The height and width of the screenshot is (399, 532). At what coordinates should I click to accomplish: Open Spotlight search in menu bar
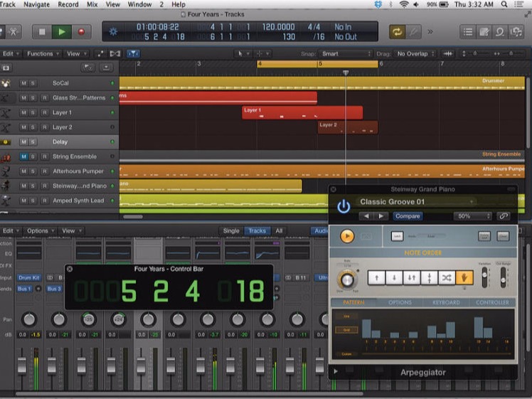504,4
